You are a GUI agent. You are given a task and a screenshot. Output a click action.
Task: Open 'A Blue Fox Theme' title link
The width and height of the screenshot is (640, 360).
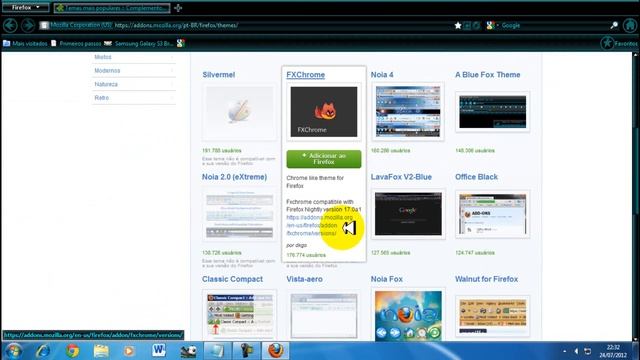click(x=487, y=75)
